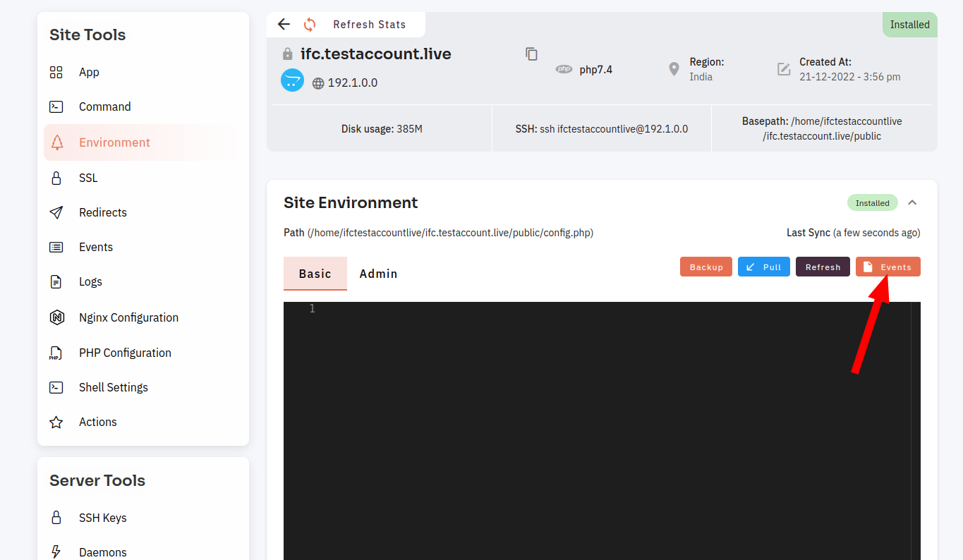Click the PHP version badge icon
This screenshot has width=963, height=560.
(x=564, y=69)
